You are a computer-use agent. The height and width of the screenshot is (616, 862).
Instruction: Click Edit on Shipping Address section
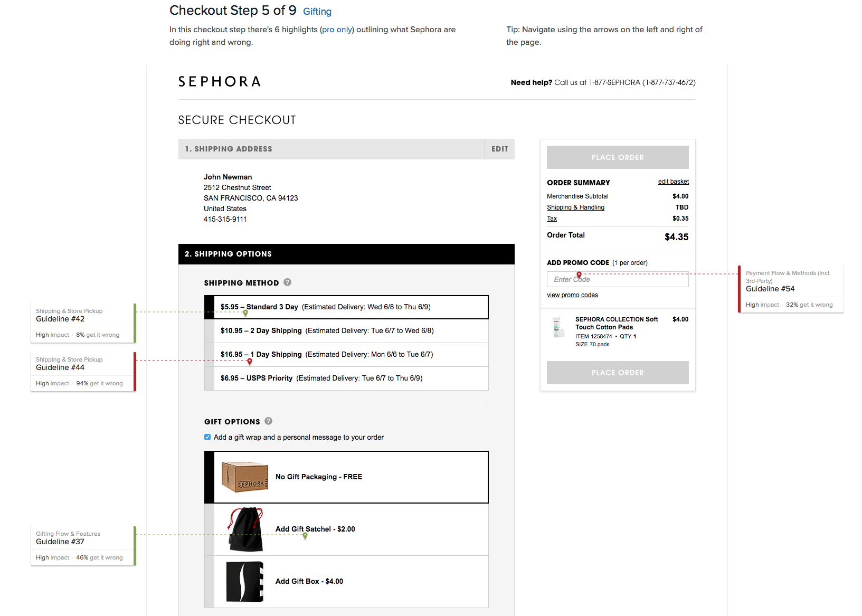point(499,149)
